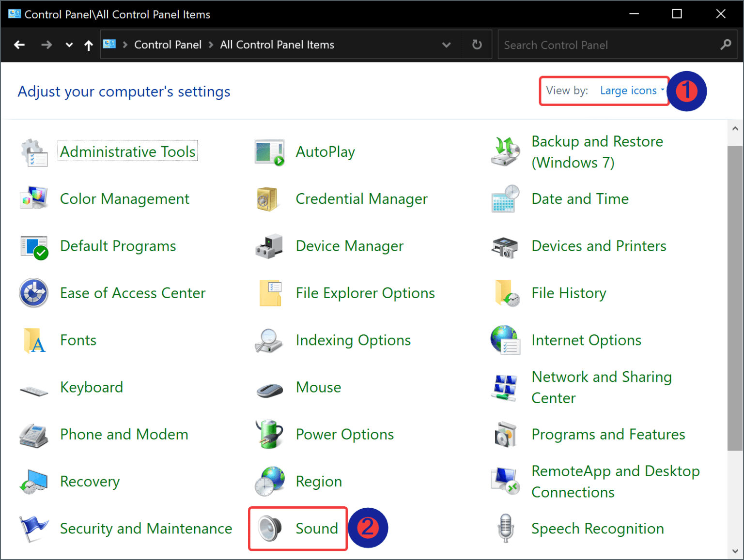Open the Sound settings

[317, 529]
